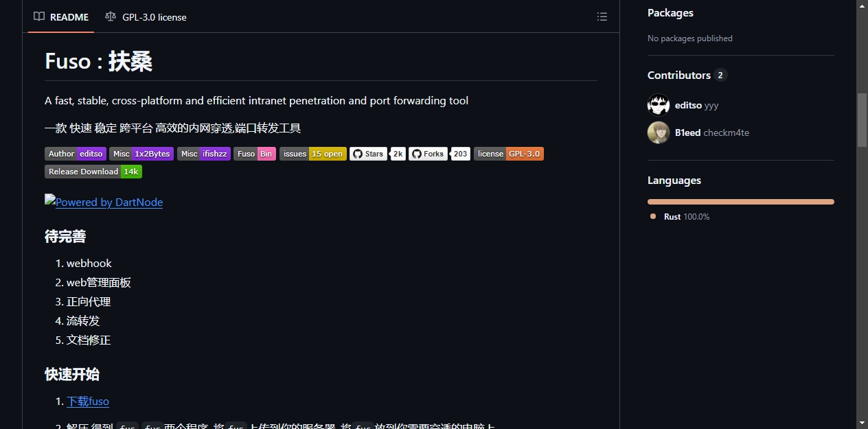
Task: Click the GitHub Forks badge
Action: point(428,154)
